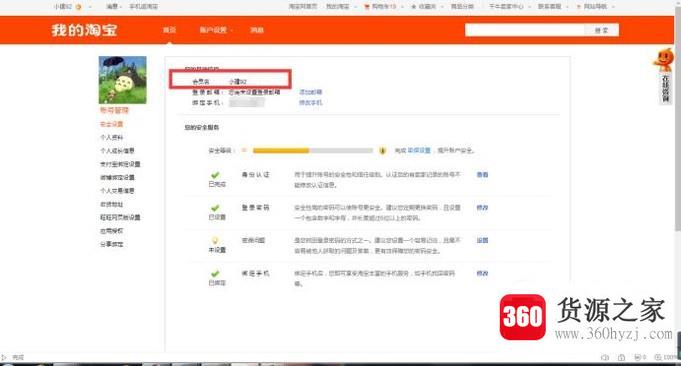Click the 登录密码 item label

pyautogui.click(x=256, y=208)
